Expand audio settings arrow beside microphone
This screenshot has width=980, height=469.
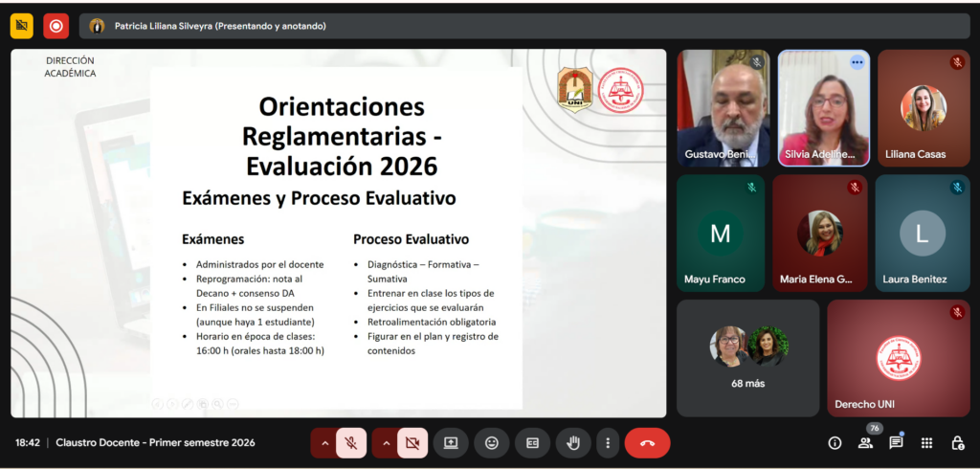tap(324, 443)
